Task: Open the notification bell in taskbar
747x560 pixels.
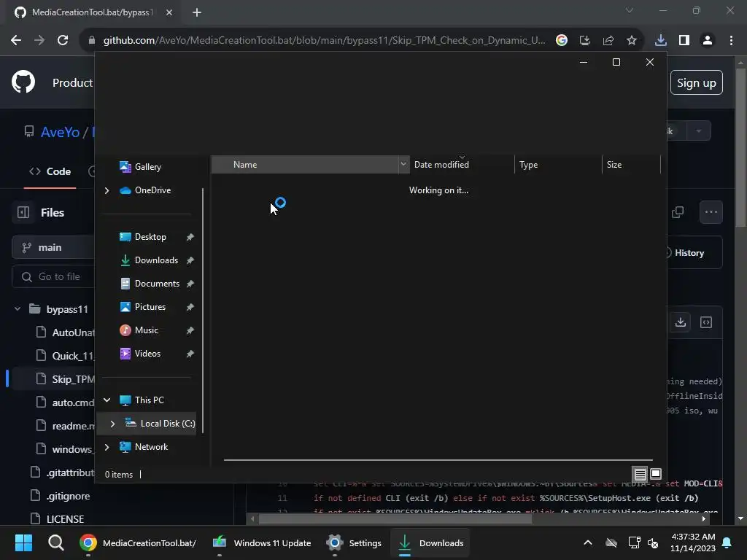Action: [727, 542]
